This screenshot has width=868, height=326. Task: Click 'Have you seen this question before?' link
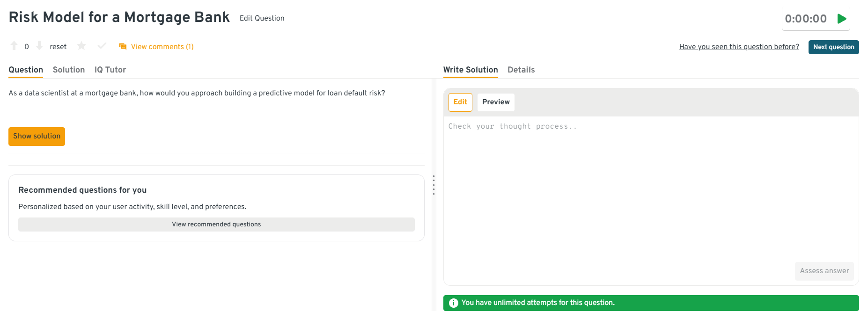pyautogui.click(x=739, y=47)
